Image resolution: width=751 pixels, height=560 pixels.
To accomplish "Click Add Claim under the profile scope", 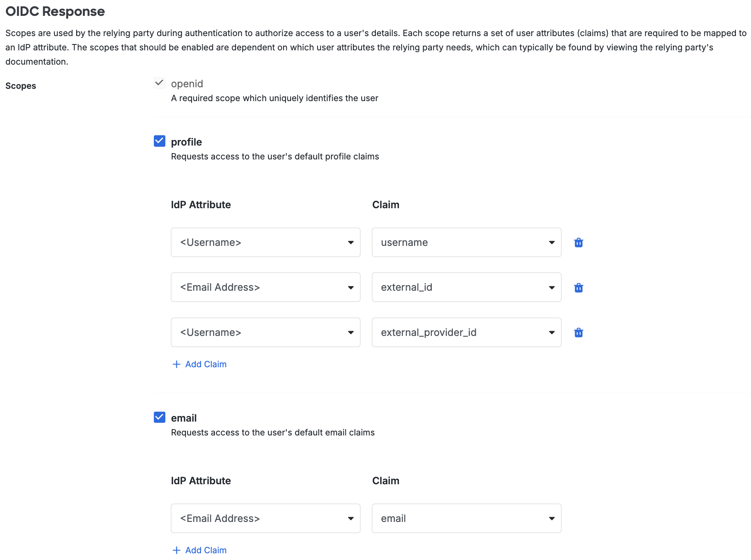I will 205,364.
